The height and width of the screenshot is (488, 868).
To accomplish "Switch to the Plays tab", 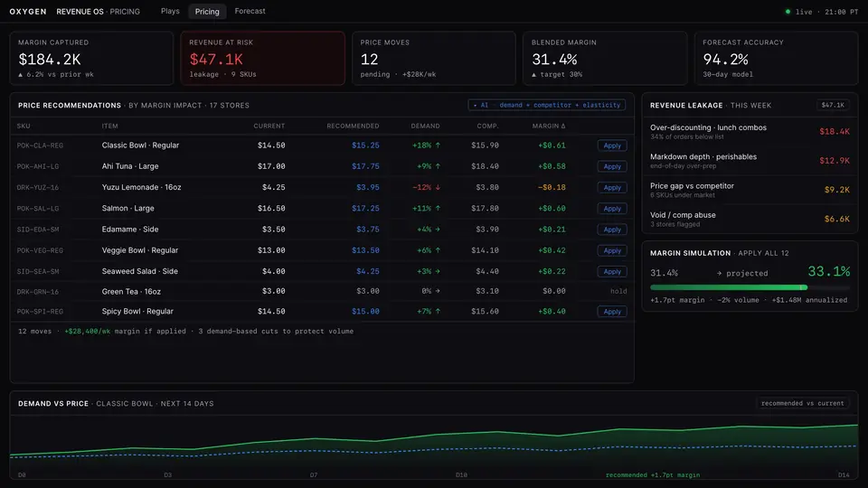I will [x=170, y=11].
